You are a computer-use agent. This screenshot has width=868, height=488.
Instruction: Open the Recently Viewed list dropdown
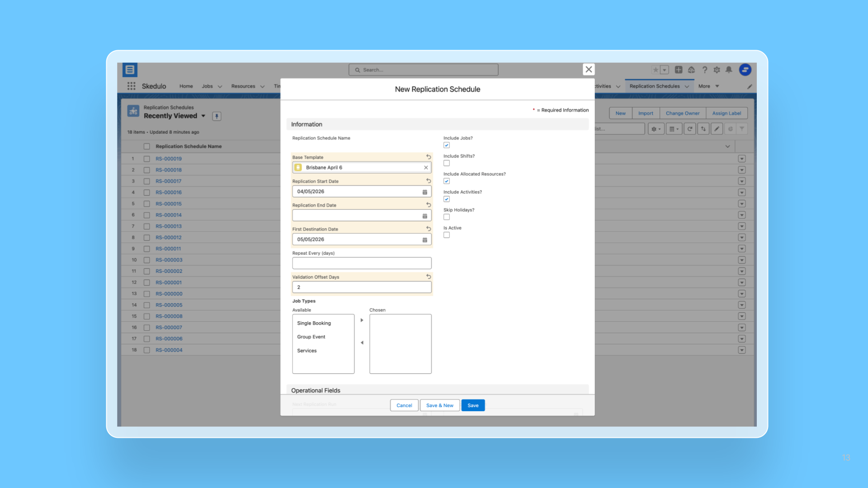coord(203,116)
